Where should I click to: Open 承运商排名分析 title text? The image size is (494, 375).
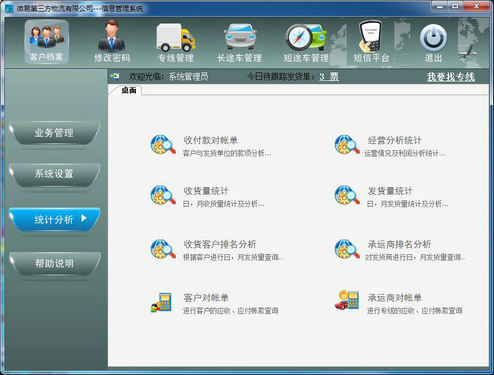399,244
